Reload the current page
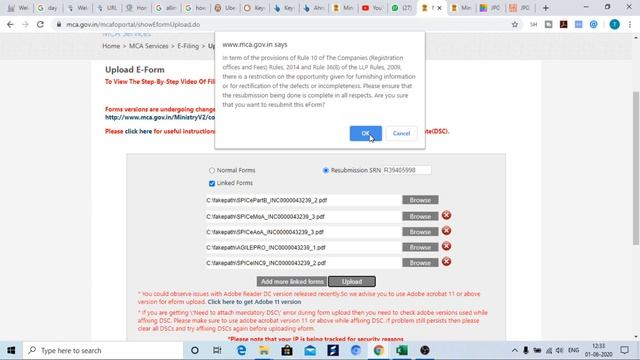640x360 pixels. (40, 24)
